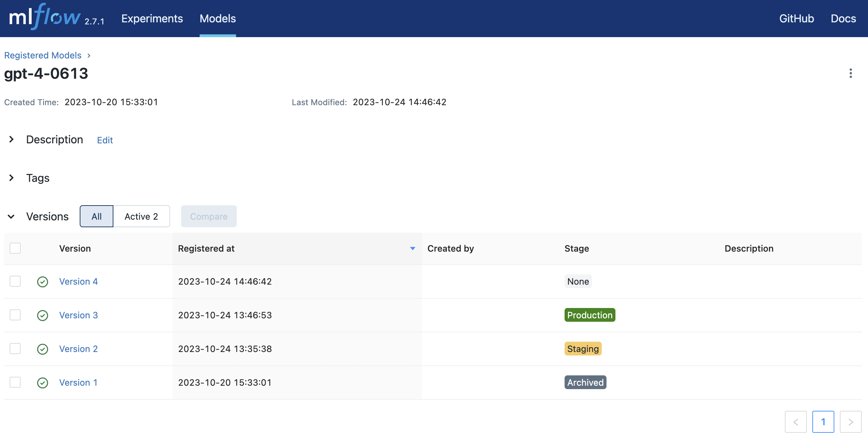868x440 pixels.
Task: Click the timestamp 2023-10-24 13:46:53
Action: [225, 315]
